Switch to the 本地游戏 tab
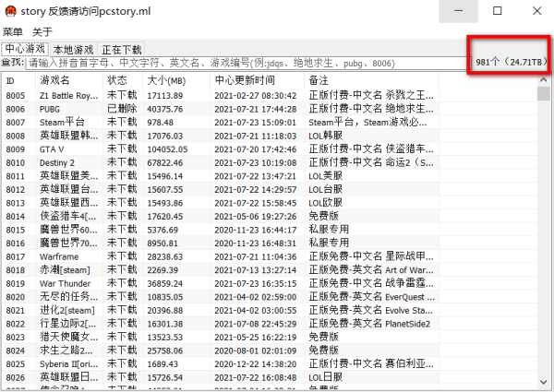 [x=72, y=49]
